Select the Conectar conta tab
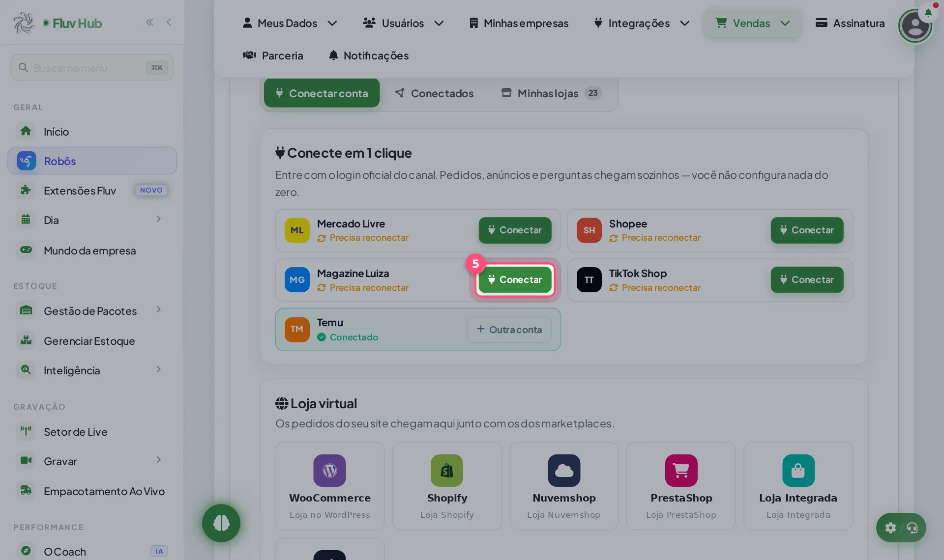Viewport: 944px width, 560px height. pos(322,93)
